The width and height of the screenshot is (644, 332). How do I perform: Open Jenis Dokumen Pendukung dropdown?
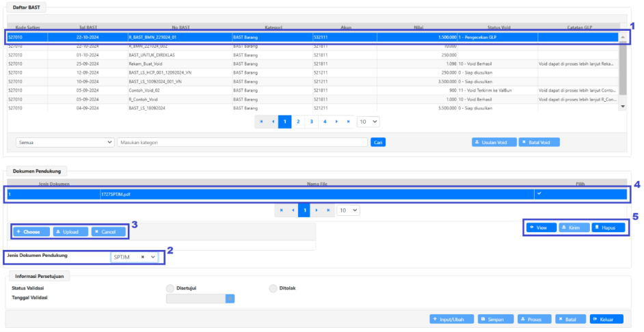pyautogui.click(x=153, y=257)
